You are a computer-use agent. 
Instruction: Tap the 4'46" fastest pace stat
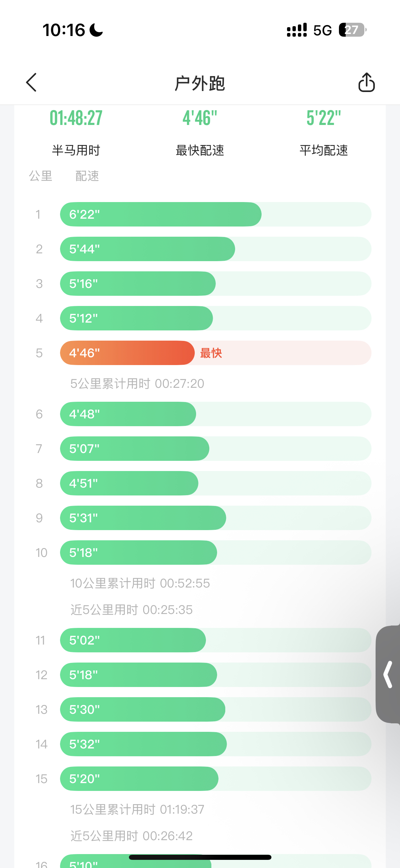click(x=200, y=118)
